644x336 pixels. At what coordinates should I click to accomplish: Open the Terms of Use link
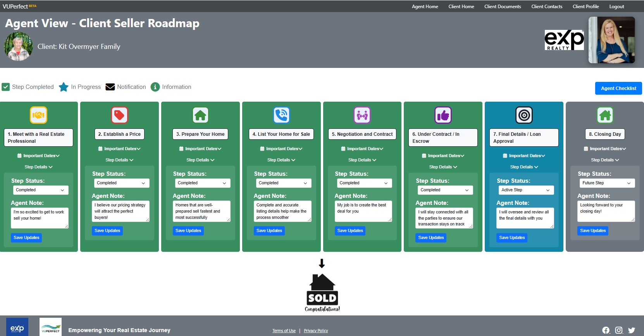[x=284, y=331]
